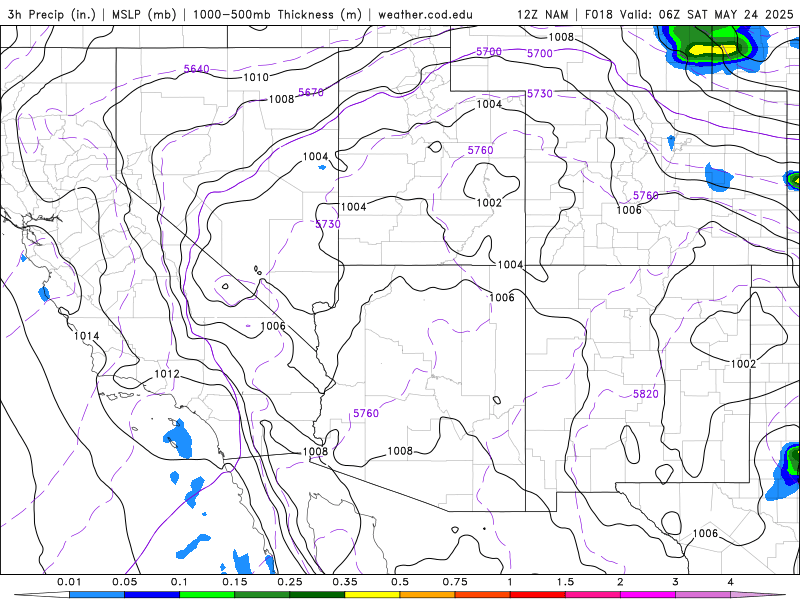Click the '12Z NAM' model run label

[x=542, y=14]
